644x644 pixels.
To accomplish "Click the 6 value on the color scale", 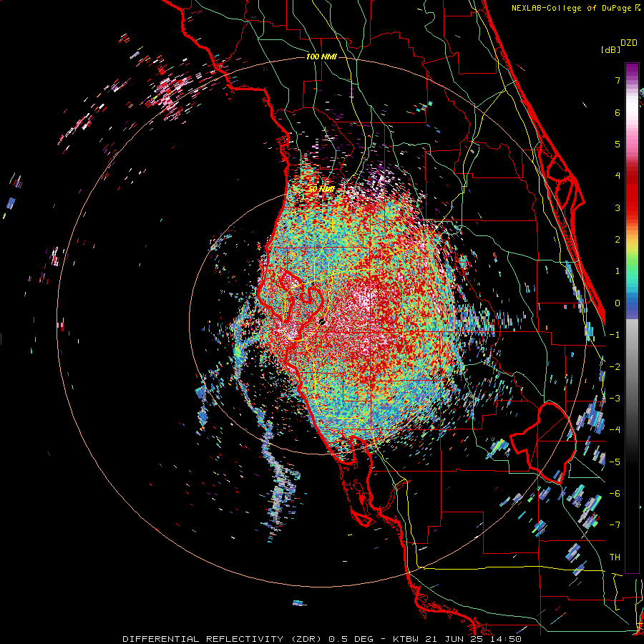I will click(x=618, y=112).
